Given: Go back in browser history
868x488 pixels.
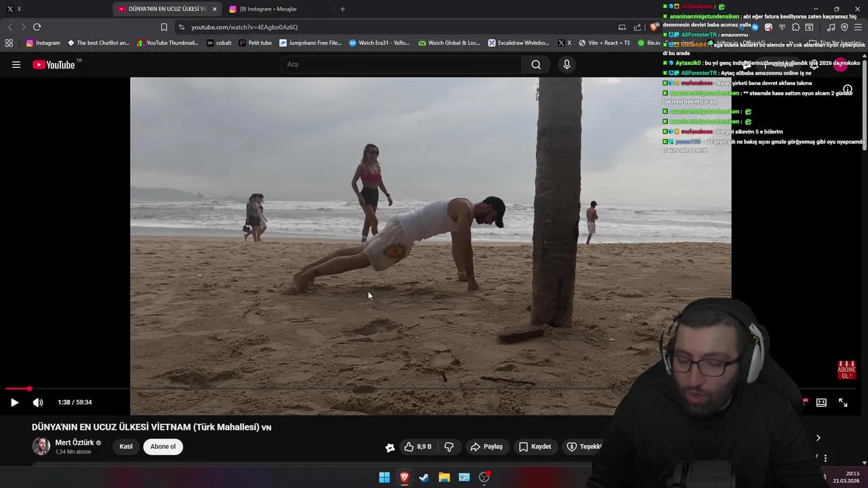Looking at the screenshot, I should [x=9, y=27].
